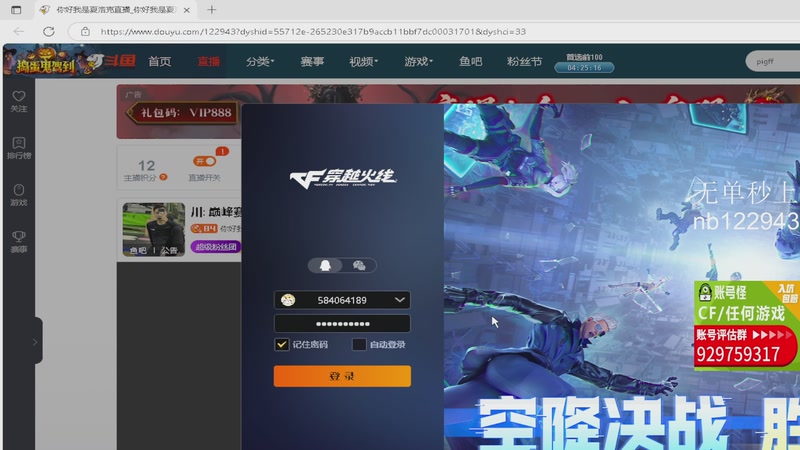The height and width of the screenshot is (450, 800).
Task: Open a new browser tab
Action: (x=212, y=9)
